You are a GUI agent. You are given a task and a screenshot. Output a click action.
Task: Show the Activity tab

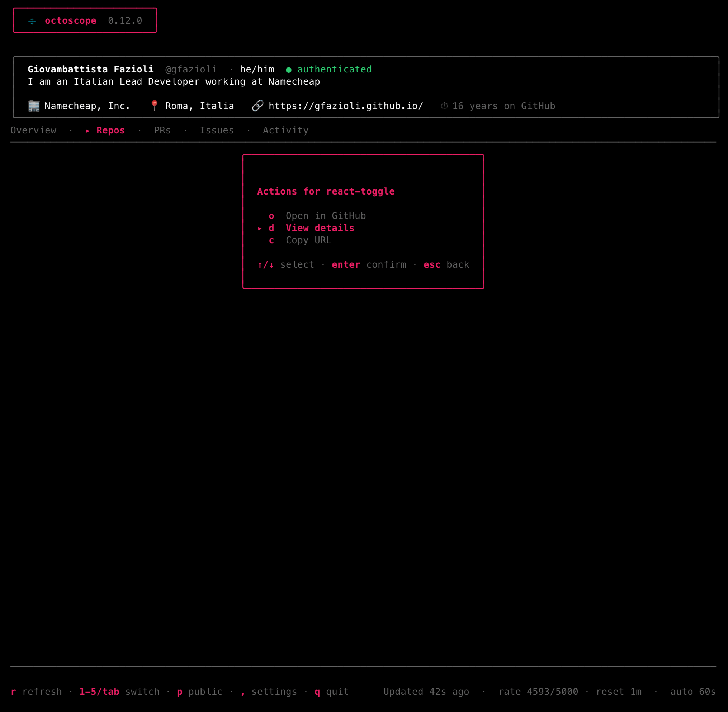[286, 130]
